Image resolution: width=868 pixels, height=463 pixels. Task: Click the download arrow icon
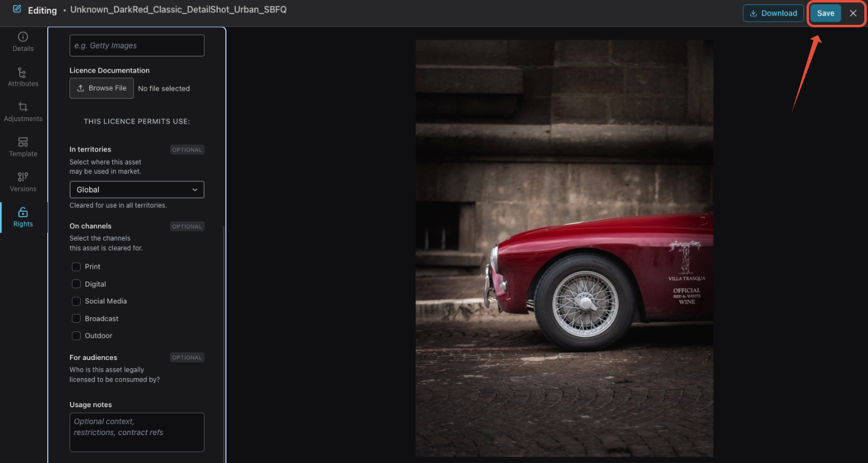click(753, 13)
